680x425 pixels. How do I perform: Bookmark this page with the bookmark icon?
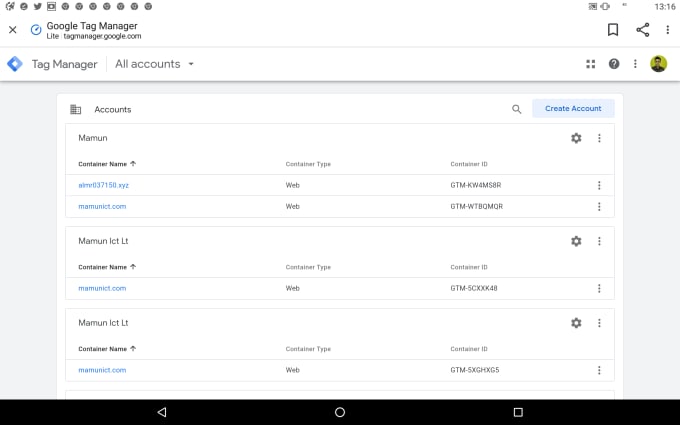click(x=613, y=30)
